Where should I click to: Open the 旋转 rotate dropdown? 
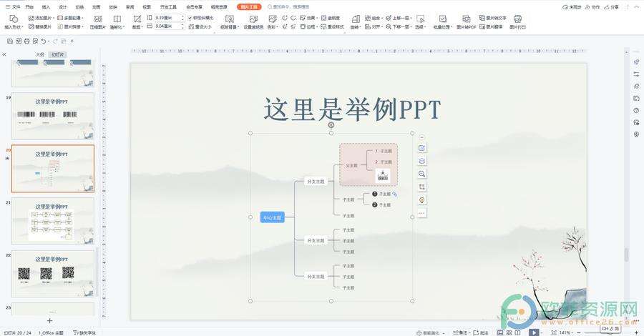355,22
